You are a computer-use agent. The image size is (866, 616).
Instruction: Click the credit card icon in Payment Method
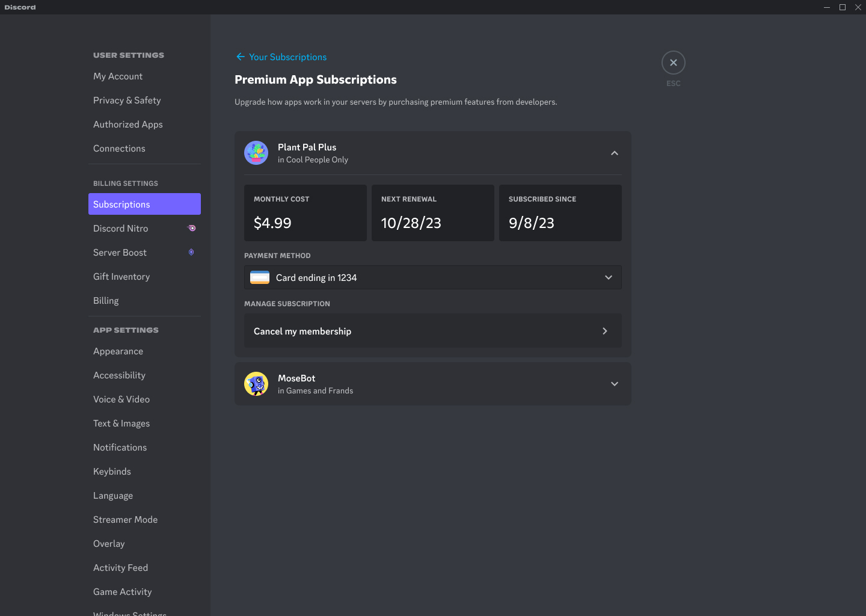pos(259,277)
